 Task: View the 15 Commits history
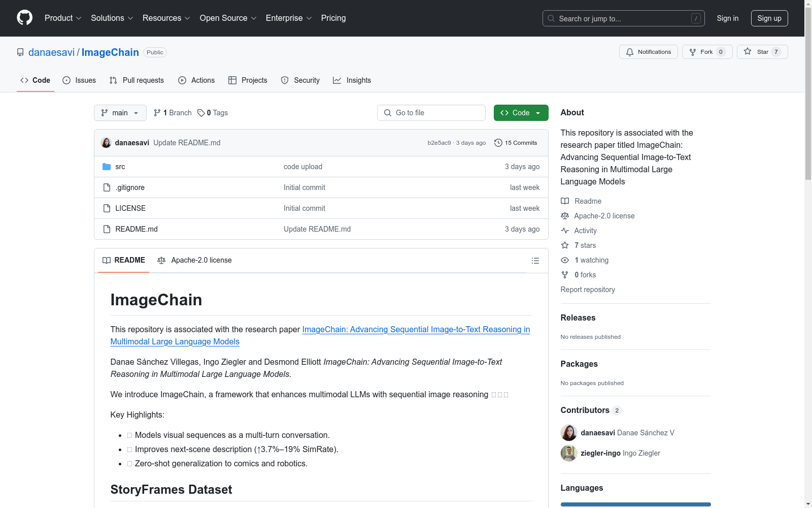point(516,143)
